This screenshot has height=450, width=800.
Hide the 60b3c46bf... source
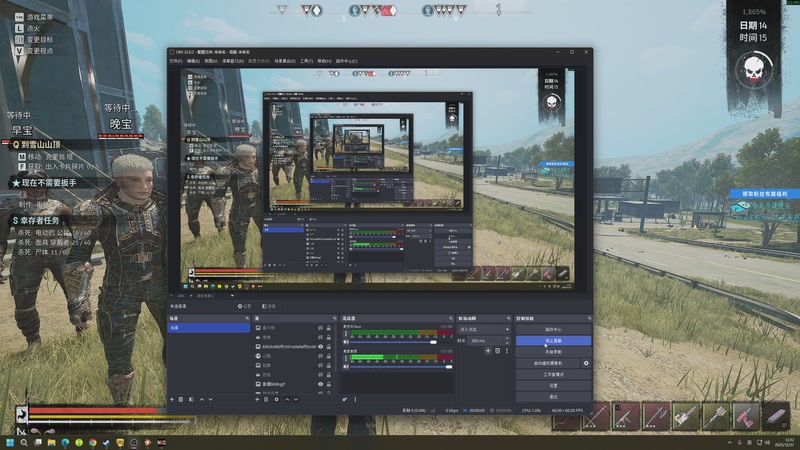pos(320,346)
